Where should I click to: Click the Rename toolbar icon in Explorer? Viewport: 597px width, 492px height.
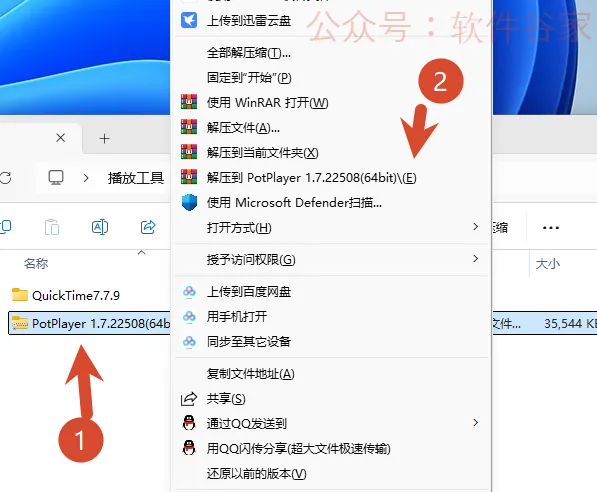pos(100,227)
